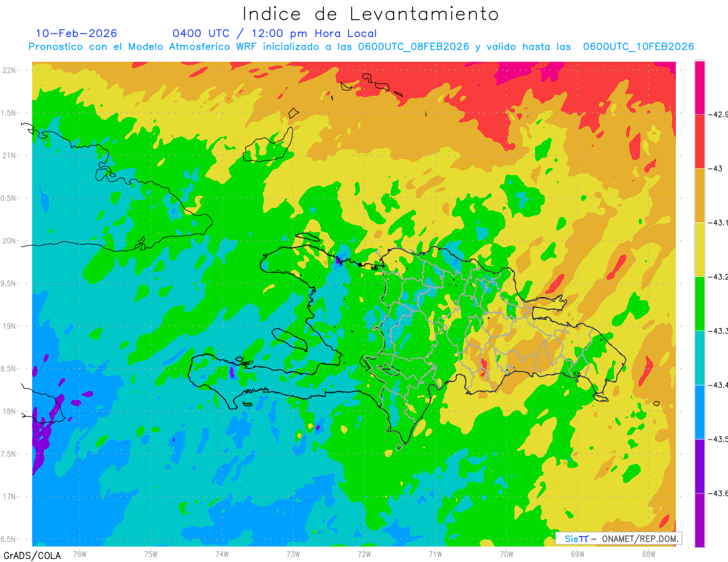Click the violet legend swatch below -43.5
The width and height of the screenshot is (728, 562).
pyautogui.click(x=699, y=466)
